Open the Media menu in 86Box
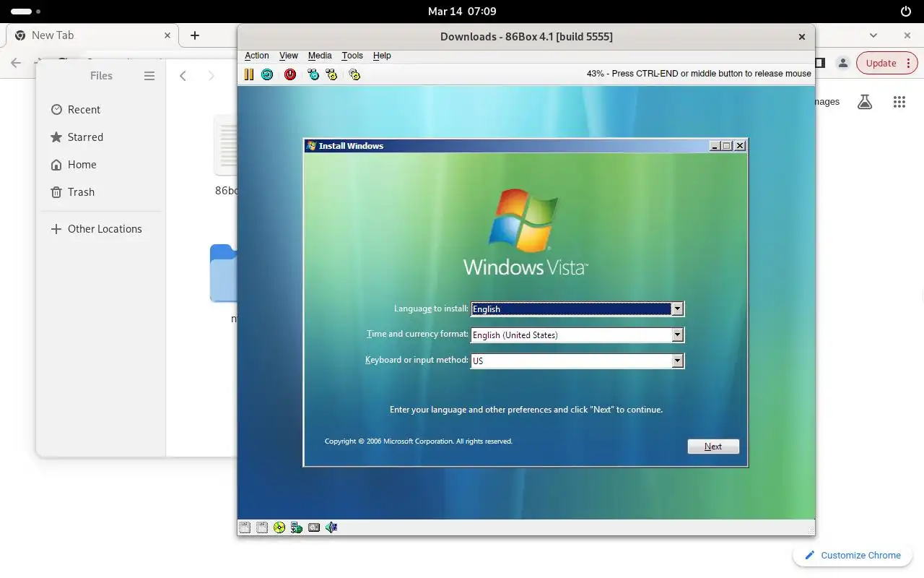The width and height of the screenshot is (924, 578). pos(320,56)
